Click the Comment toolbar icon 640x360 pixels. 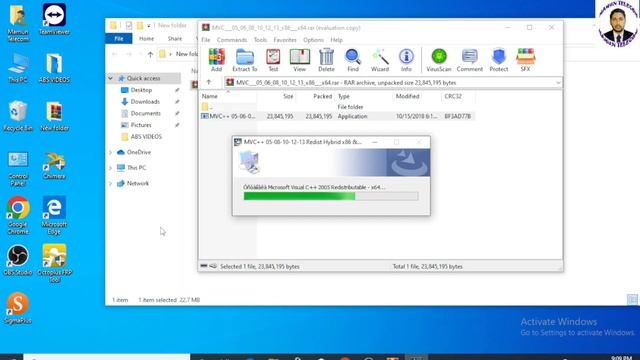coord(469,60)
